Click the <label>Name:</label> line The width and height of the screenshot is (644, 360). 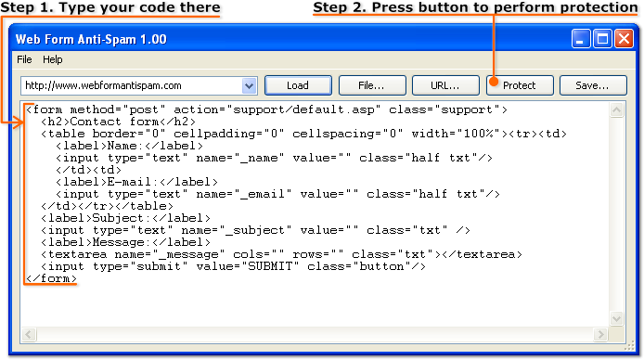[x=129, y=147]
